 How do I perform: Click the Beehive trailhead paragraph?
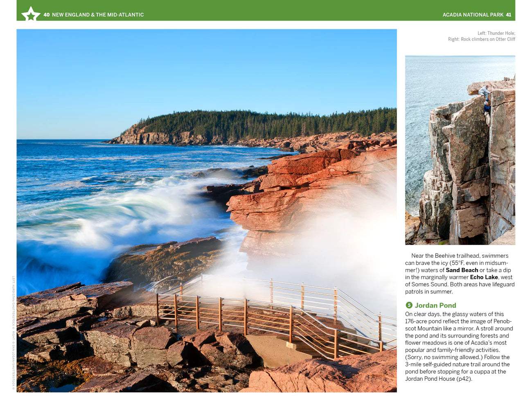coord(460,274)
